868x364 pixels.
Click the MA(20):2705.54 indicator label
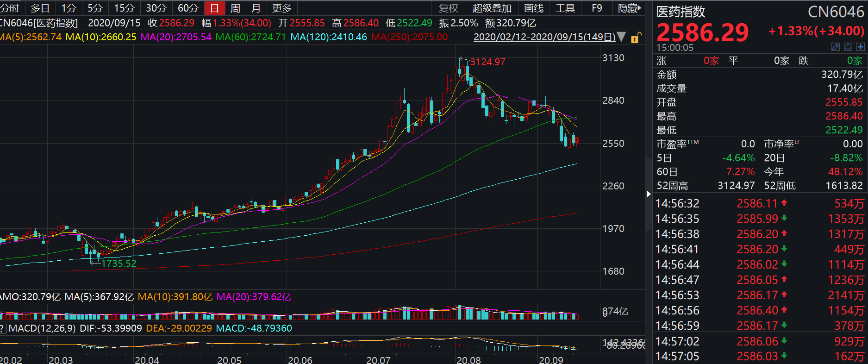[176, 37]
